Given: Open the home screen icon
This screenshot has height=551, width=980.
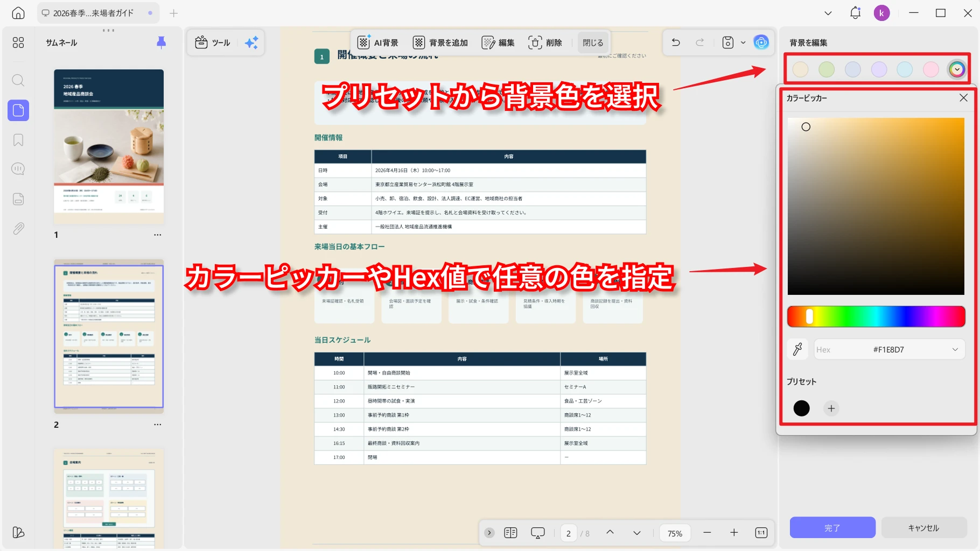Looking at the screenshot, I should click(x=18, y=13).
